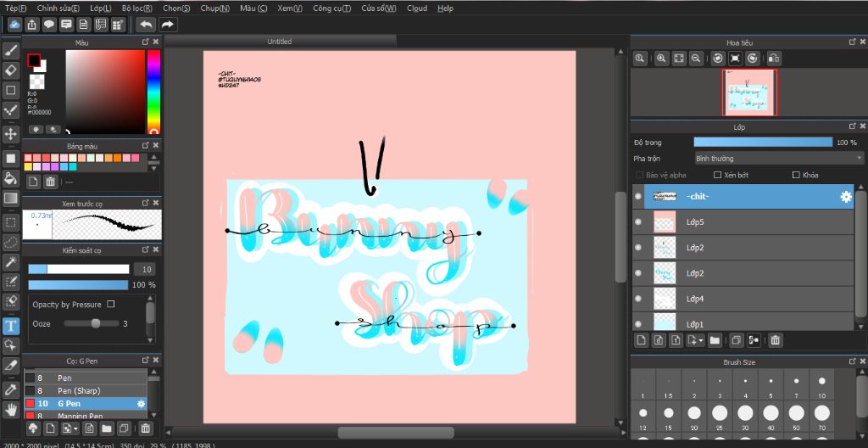Select the Pen (Sharp) brush

(x=86, y=390)
